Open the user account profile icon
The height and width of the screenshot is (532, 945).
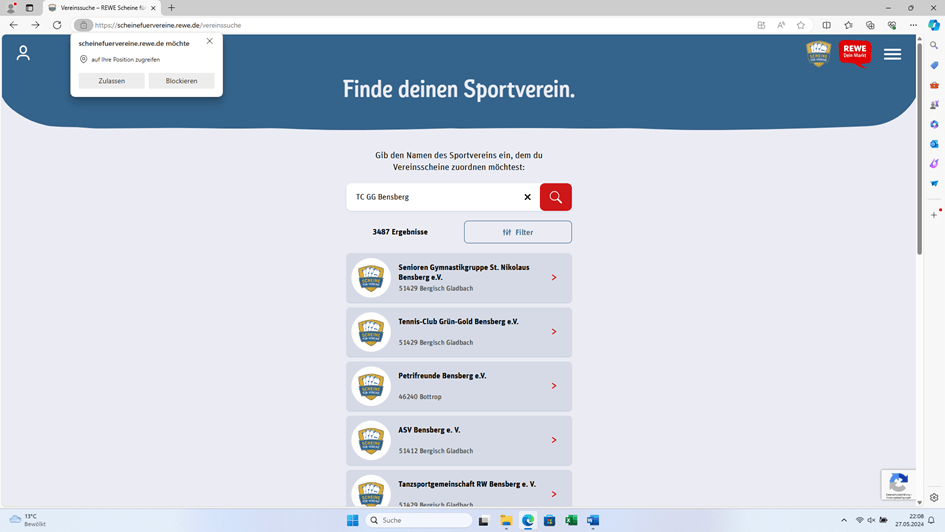[23, 53]
